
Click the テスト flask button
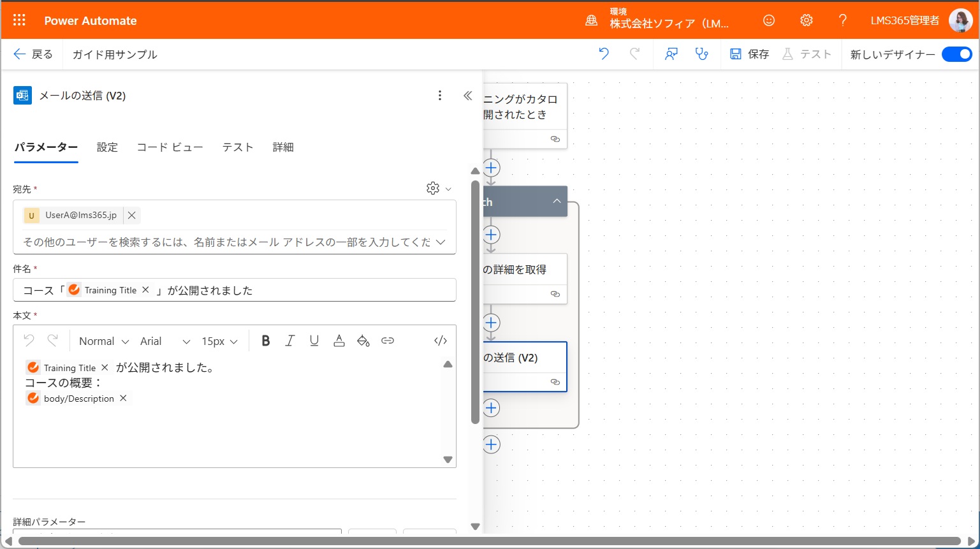click(x=807, y=54)
